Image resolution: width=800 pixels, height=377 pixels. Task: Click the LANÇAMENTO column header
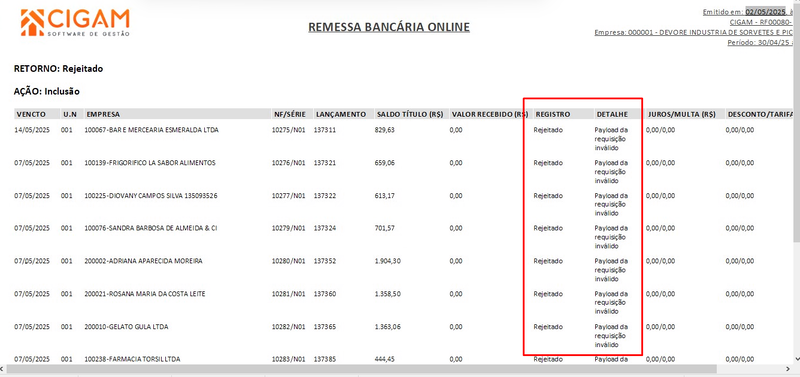(x=341, y=114)
